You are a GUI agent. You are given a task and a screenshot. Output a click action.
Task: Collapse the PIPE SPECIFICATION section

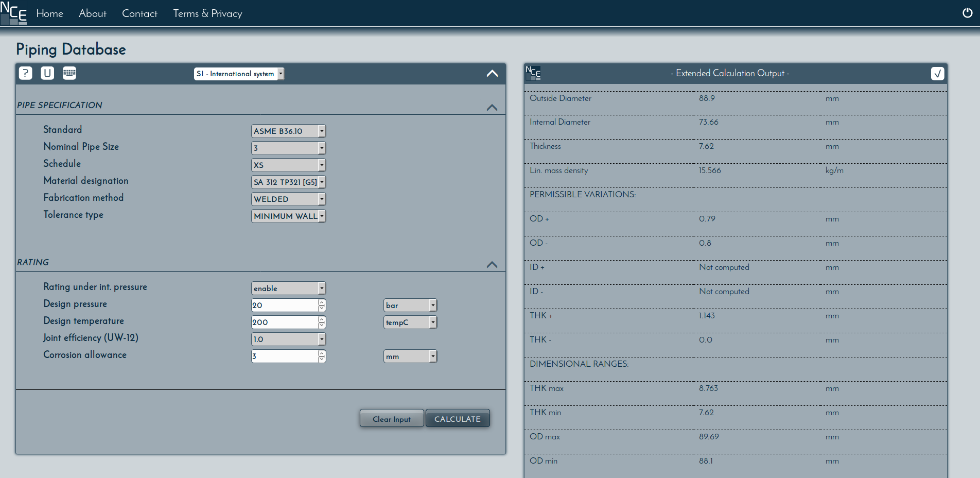tap(492, 108)
